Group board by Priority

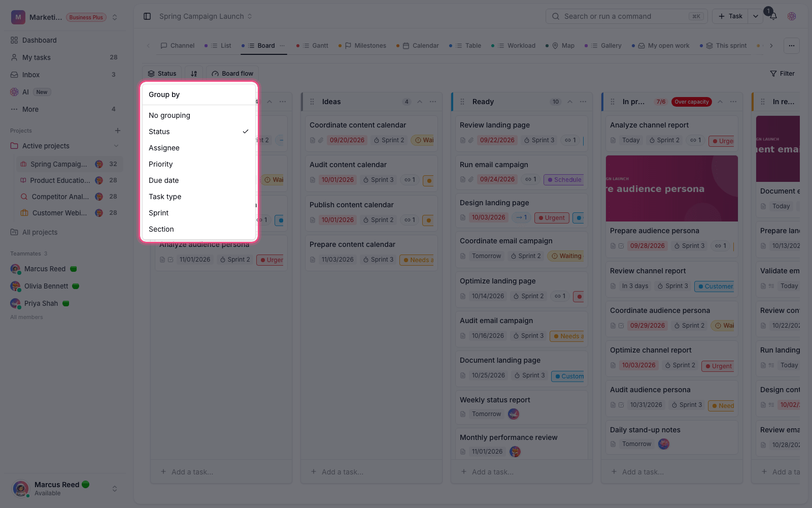coord(199,164)
